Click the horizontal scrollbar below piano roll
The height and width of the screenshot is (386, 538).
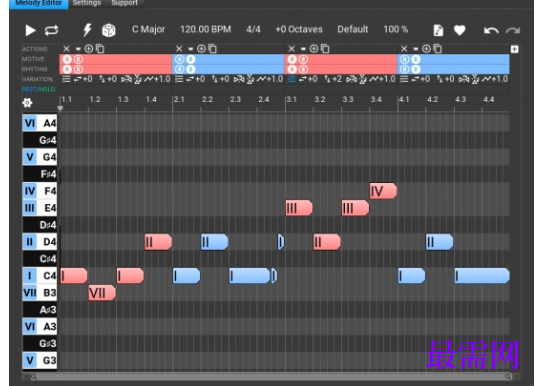270,377
